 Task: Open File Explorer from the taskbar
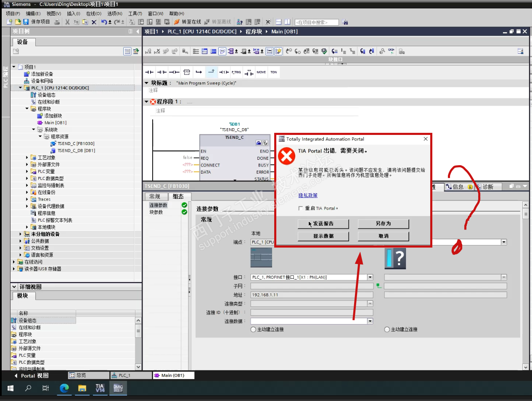82,388
